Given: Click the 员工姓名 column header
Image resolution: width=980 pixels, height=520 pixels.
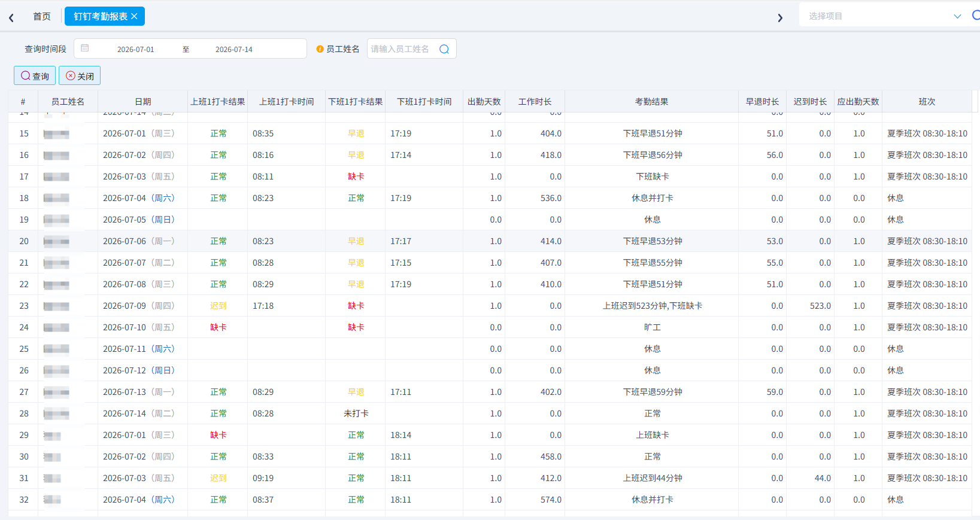Looking at the screenshot, I should tap(68, 102).
